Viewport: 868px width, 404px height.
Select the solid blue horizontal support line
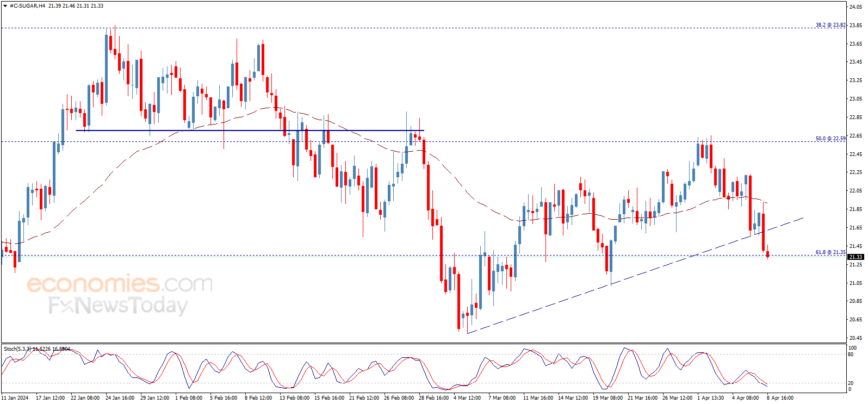coord(250,130)
